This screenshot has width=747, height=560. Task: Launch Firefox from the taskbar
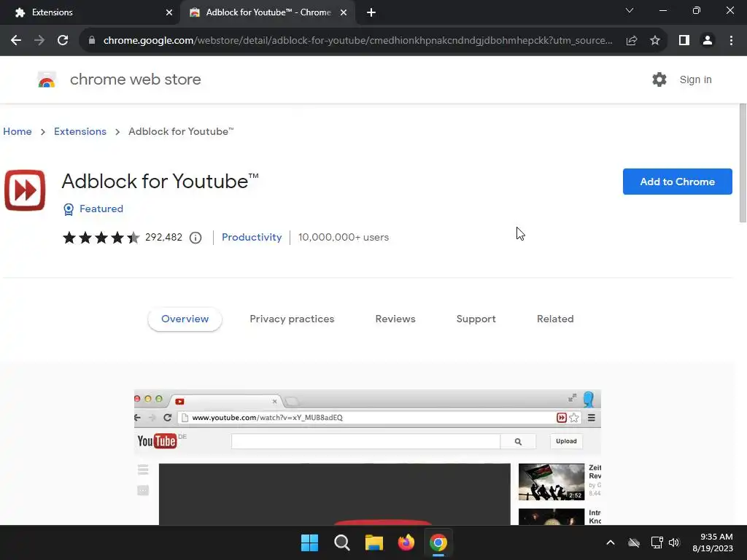tap(406, 542)
